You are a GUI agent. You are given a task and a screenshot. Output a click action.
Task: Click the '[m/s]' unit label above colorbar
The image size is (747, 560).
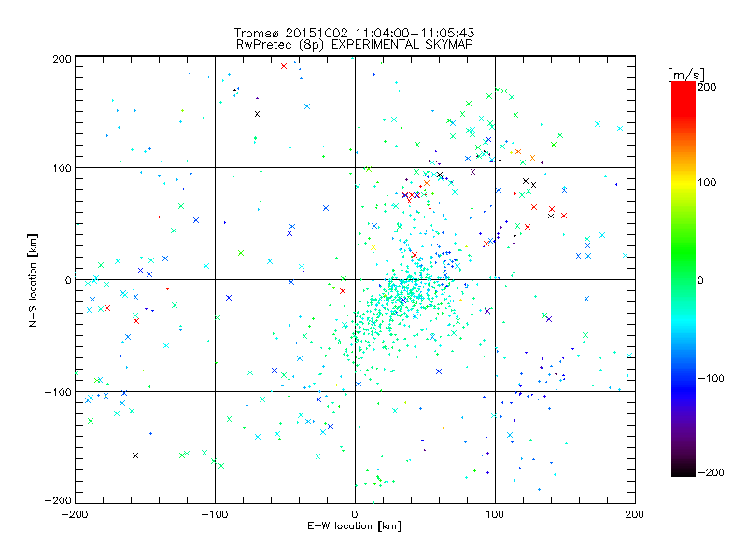[x=686, y=75]
